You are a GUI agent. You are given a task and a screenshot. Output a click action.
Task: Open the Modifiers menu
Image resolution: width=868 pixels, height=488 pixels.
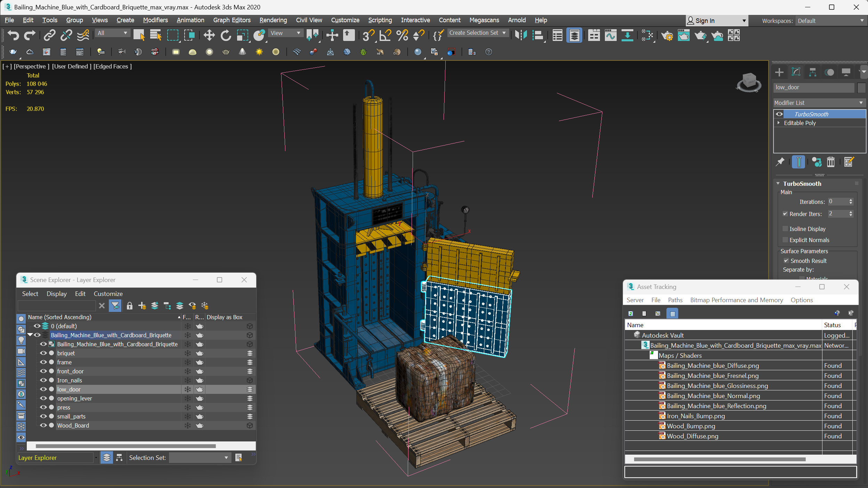[155, 20]
